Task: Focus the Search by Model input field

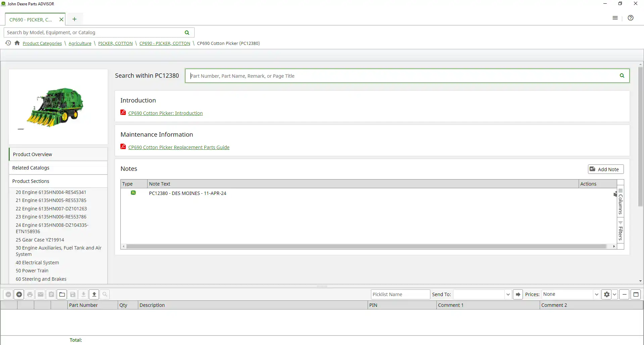Action: click(94, 32)
